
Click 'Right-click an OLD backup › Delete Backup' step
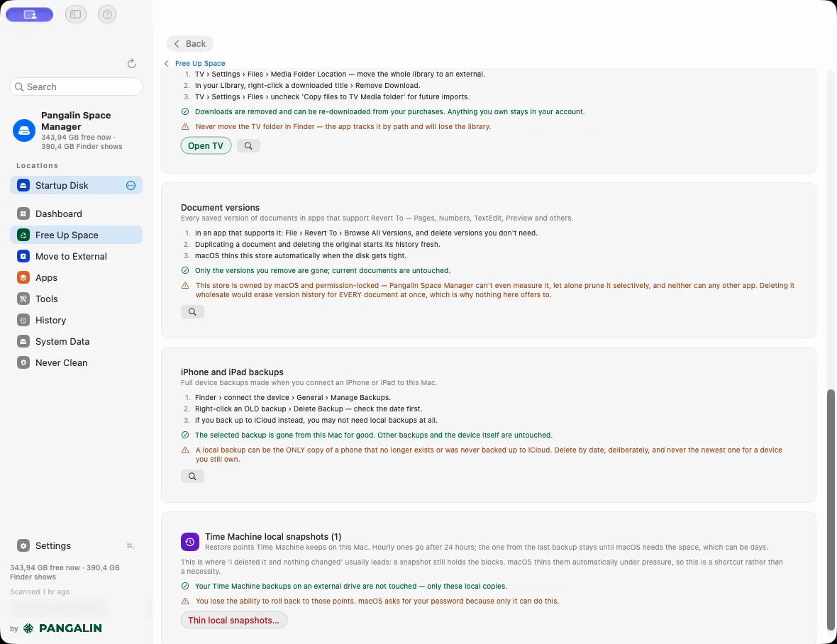[309, 409]
